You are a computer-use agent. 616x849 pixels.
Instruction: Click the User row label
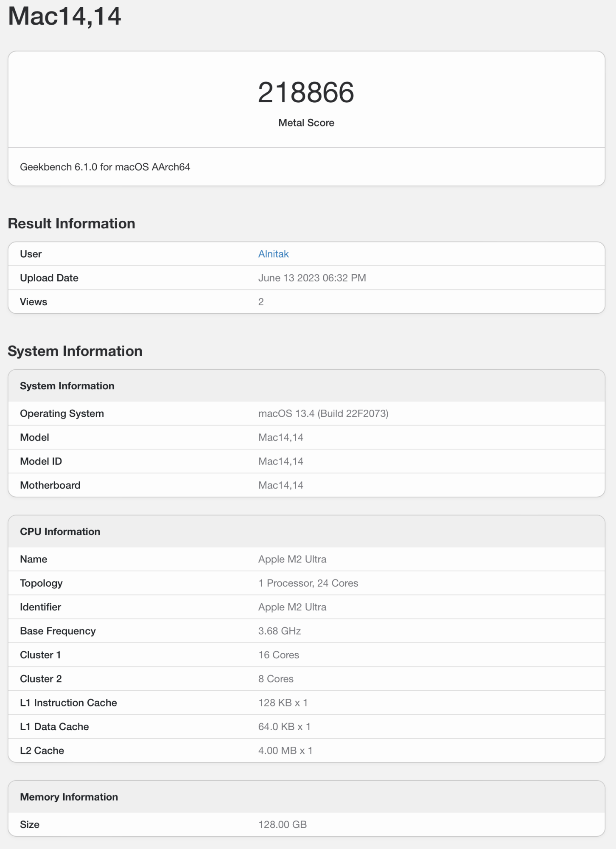click(x=31, y=254)
